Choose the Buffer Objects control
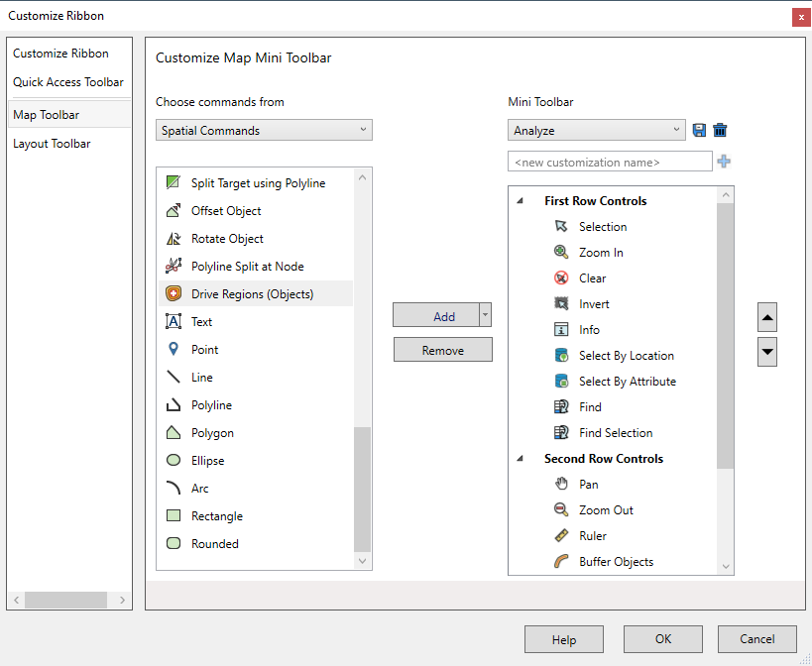Viewport: 812px width, 666px height. [x=616, y=561]
